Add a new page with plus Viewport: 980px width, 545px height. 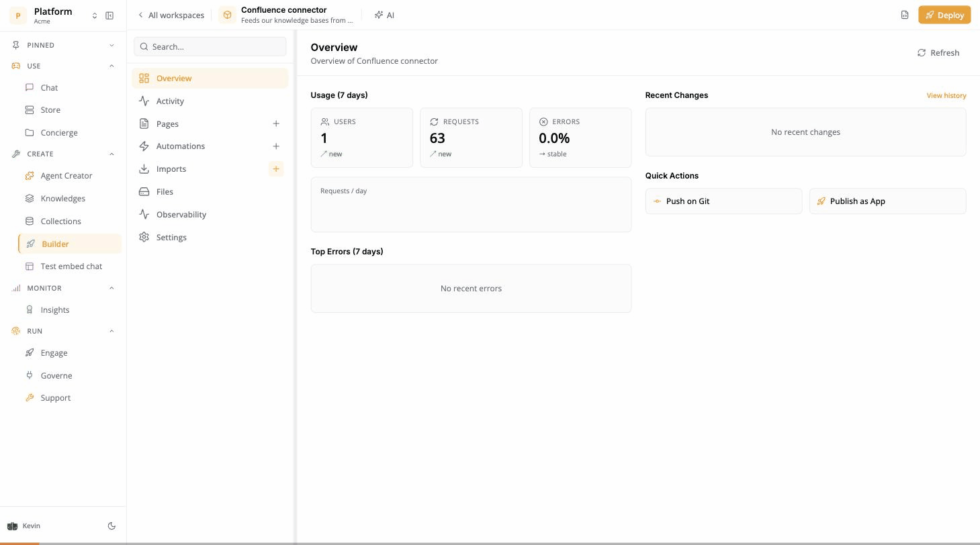(276, 123)
